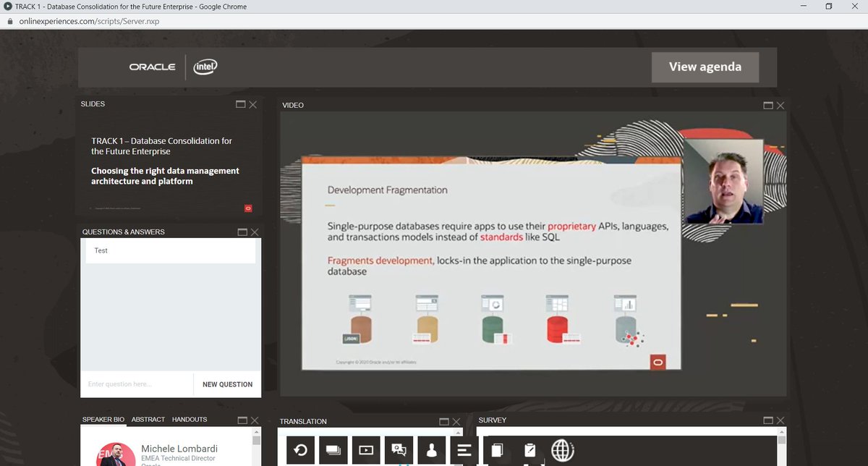The image size is (868, 466).
Task: Close the Slides panel
Action: coord(253,104)
